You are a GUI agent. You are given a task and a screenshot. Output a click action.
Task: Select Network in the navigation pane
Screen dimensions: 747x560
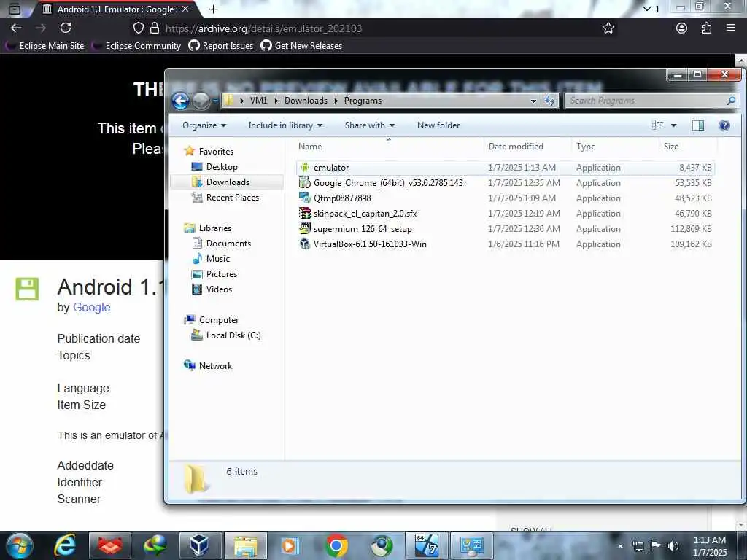pyautogui.click(x=215, y=366)
